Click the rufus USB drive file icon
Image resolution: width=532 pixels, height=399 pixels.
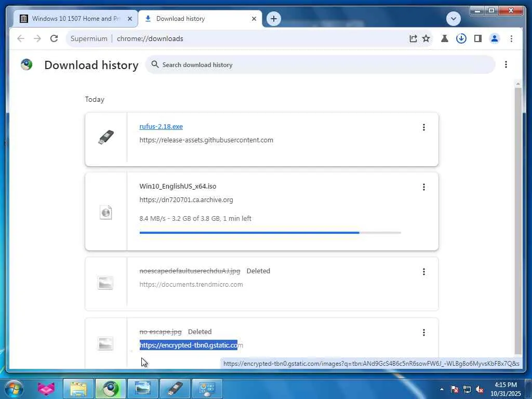[x=106, y=137]
